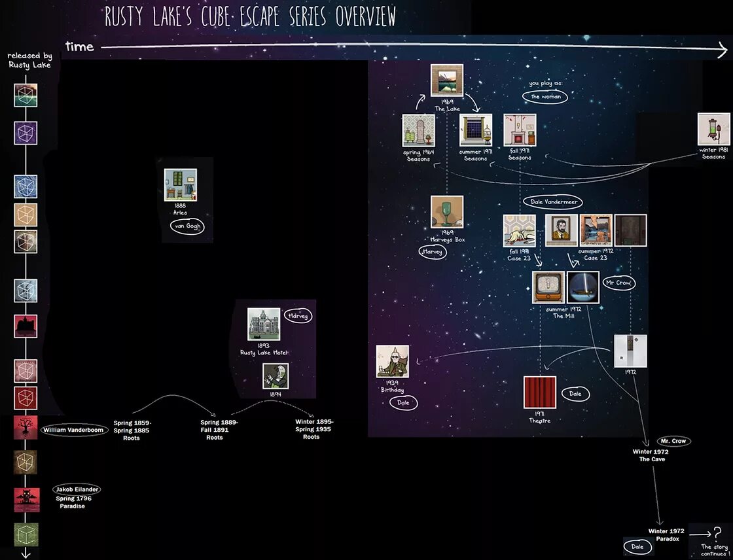The height and width of the screenshot is (560, 733).
Task: Click 'Mr Crow' label beside The Mill
Action: point(619,283)
